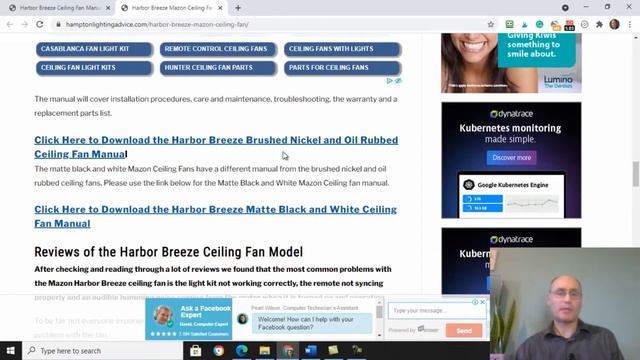Open a new browser tab

(x=238, y=8)
